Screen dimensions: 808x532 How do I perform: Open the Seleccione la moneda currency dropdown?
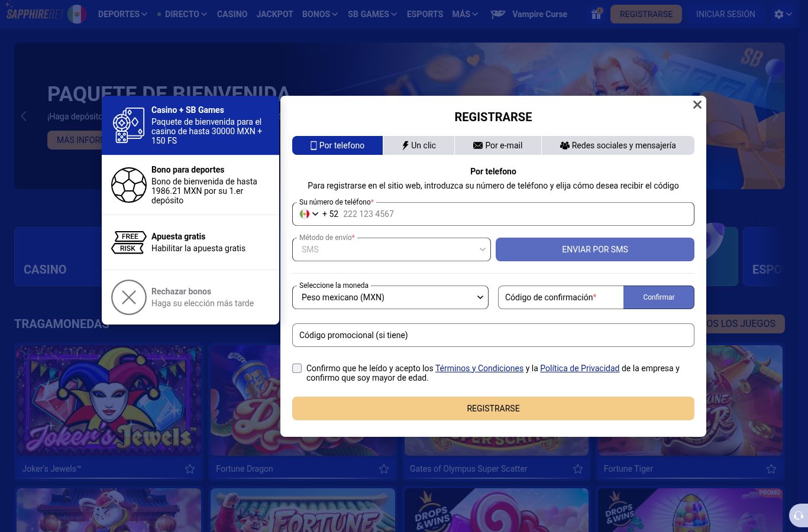pyautogui.click(x=390, y=297)
